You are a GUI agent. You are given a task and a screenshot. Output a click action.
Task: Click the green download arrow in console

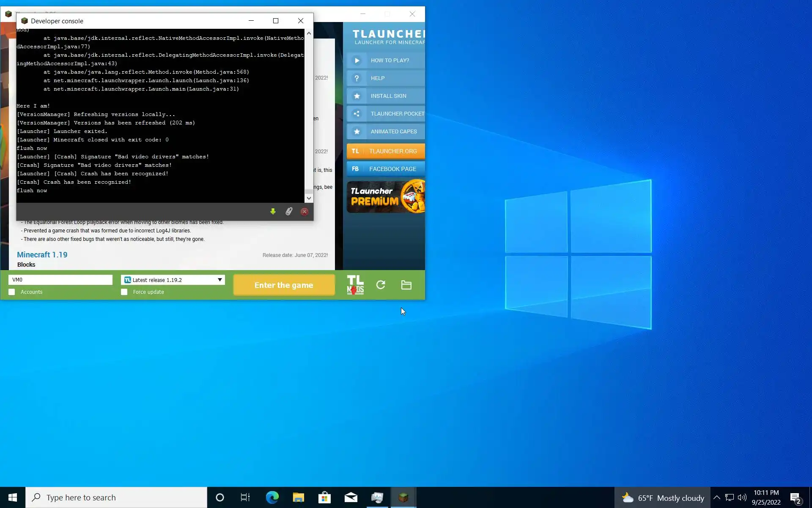(273, 211)
